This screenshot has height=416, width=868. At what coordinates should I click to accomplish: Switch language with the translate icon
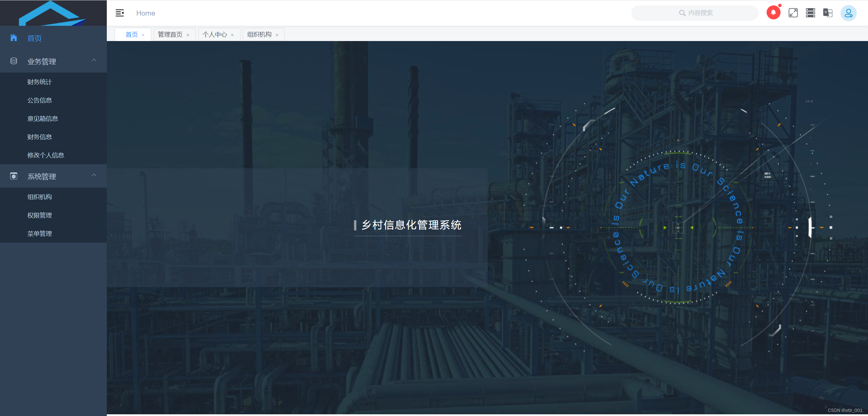[x=828, y=13]
